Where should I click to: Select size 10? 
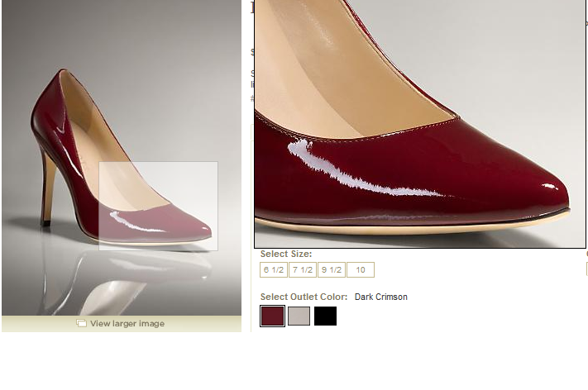coord(361,270)
